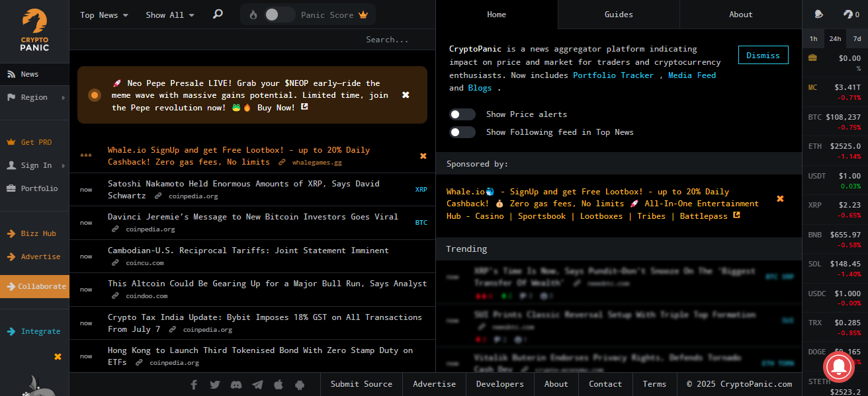Click the portfolio briefcase icon in the price panel
Viewport: 868px width, 396px height.
pos(812,58)
